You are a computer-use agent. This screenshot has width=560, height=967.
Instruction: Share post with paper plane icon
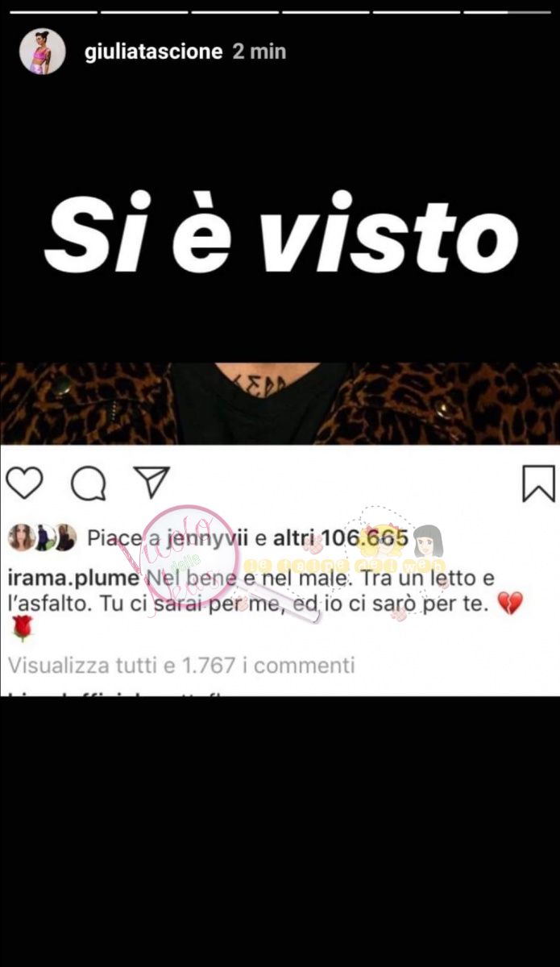(151, 482)
